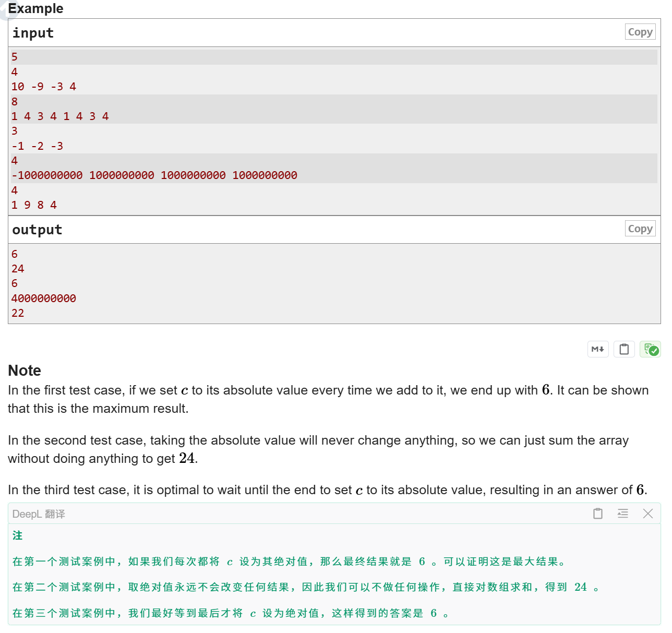Select the 'Example' heading text
Screen dimensions: 672x633
[35, 8]
